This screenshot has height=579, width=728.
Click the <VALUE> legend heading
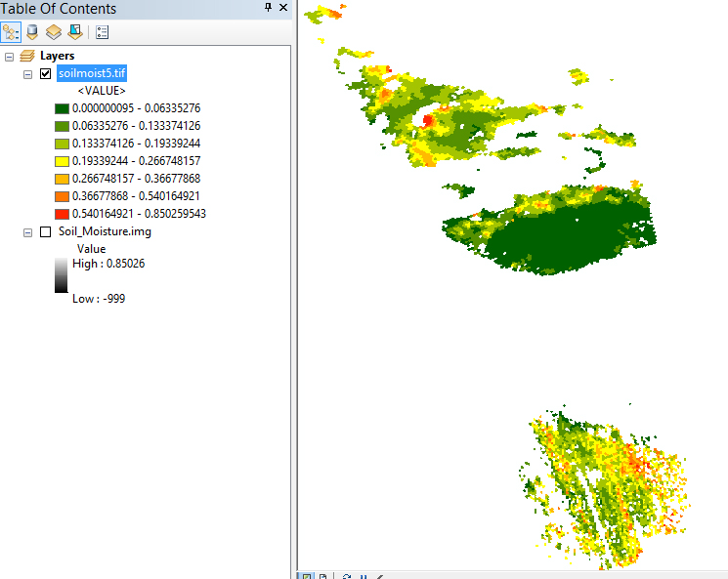pyautogui.click(x=101, y=91)
